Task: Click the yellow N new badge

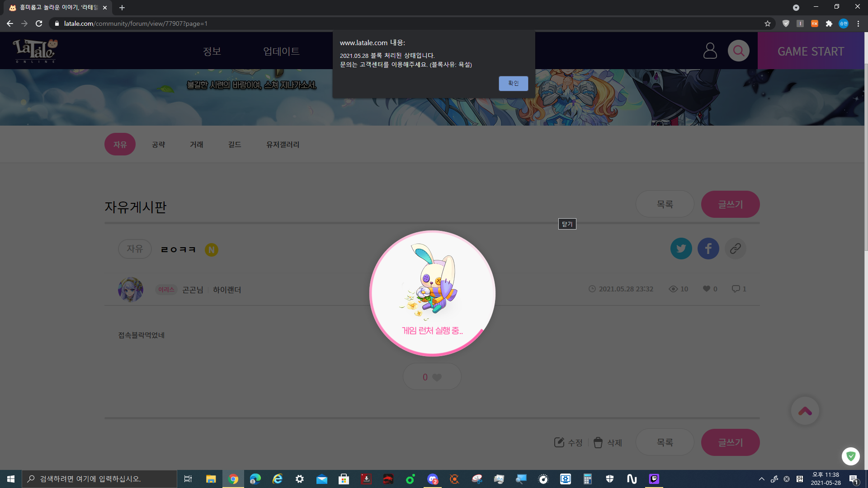Action: click(212, 249)
